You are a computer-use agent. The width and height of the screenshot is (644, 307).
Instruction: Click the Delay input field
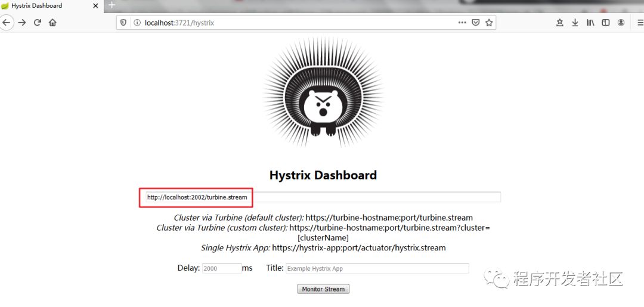222,268
